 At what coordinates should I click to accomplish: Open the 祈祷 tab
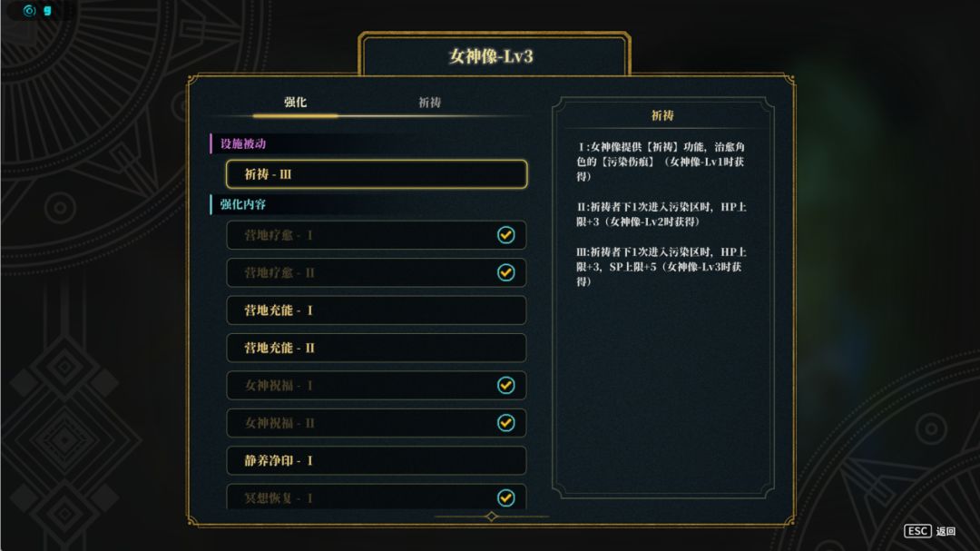(x=429, y=103)
